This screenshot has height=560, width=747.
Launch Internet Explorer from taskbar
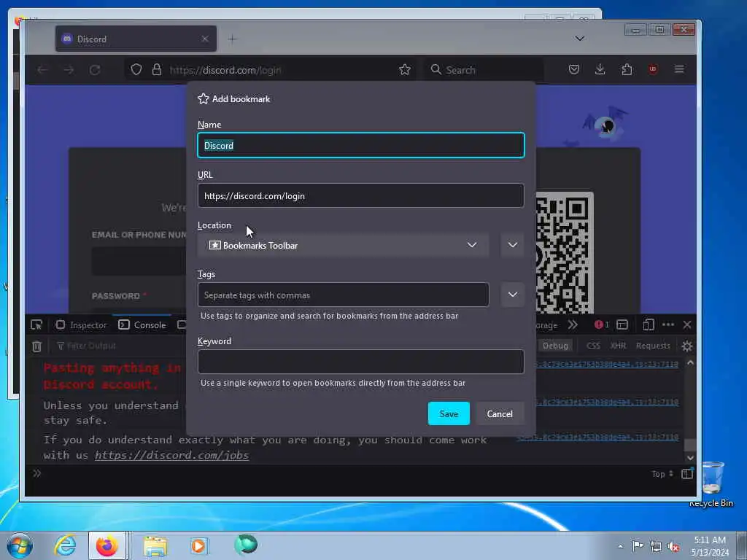point(65,545)
